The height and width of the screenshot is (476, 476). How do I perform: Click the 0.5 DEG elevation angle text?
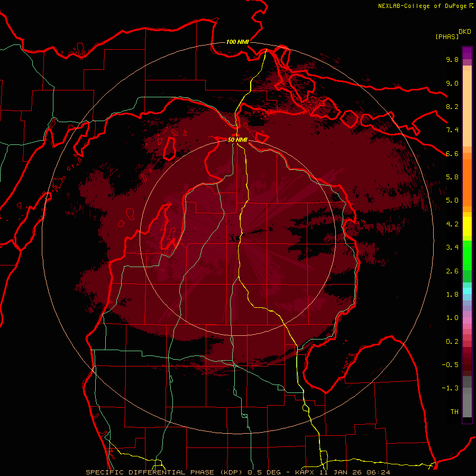[265, 472]
